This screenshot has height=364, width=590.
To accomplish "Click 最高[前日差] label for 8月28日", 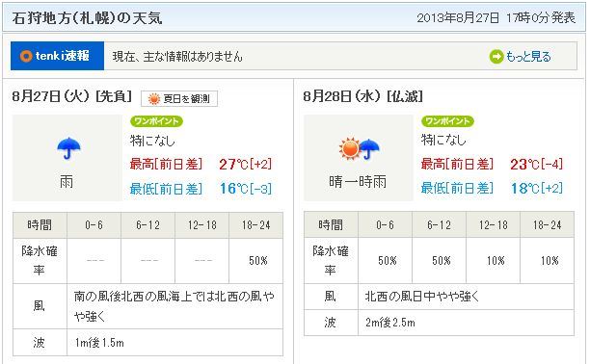I will [x=457, y=165].
